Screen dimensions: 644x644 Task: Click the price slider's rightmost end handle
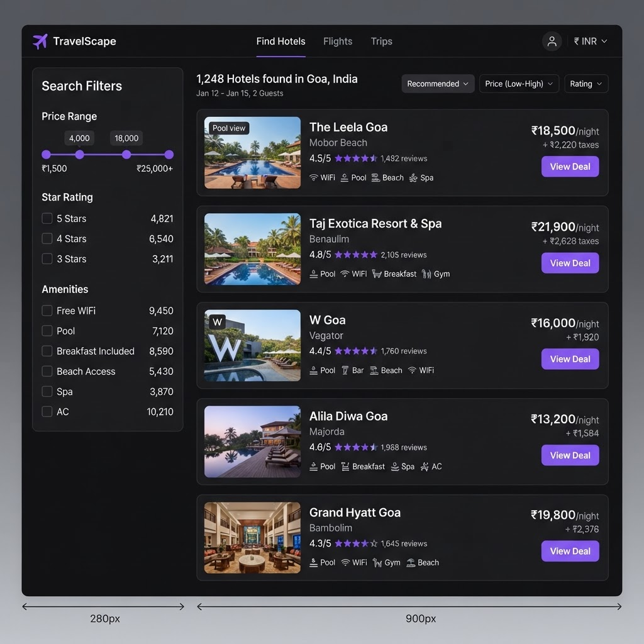tap(169, 155)
